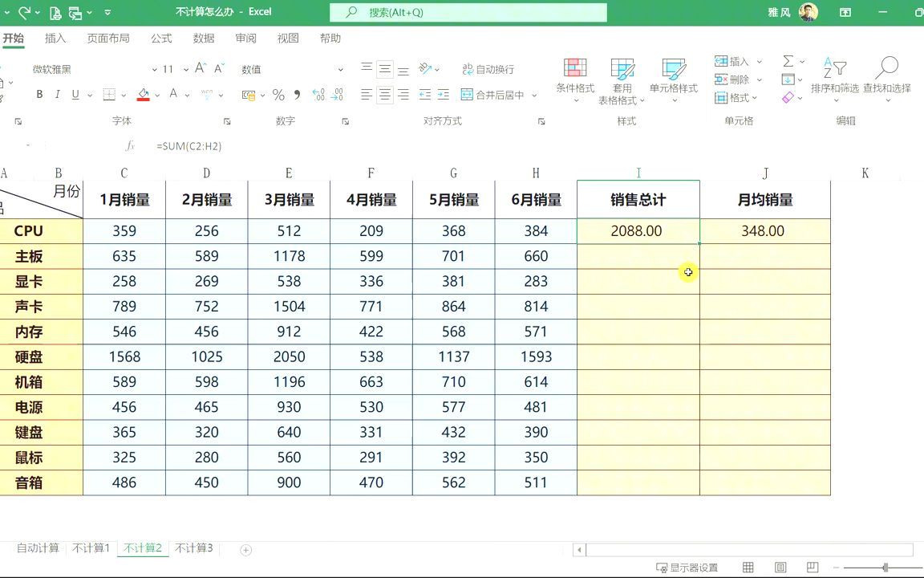Click the AutoSum sigma icon
This screenshot has width=924, height=578.
coord(788,61)
